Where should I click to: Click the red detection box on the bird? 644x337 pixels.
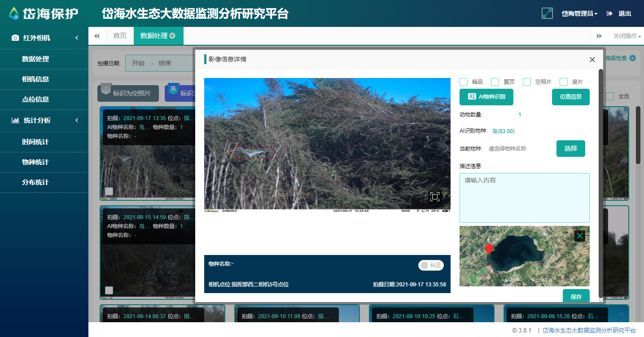[x=254, y=151]
